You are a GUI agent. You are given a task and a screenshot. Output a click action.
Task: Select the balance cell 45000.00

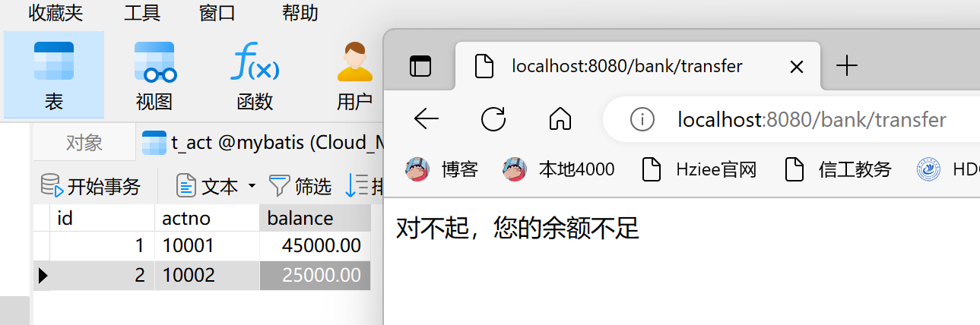[315, 246]
